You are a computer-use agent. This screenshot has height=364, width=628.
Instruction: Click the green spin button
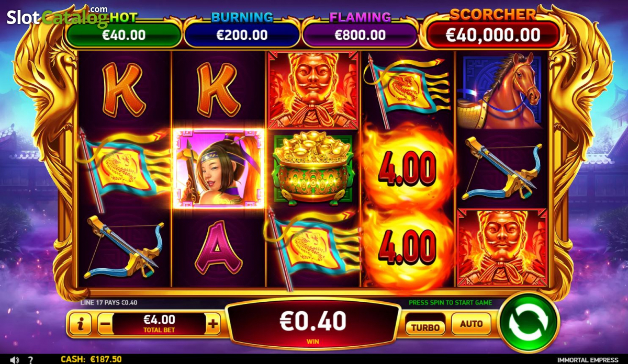click(x=529, y=323)
